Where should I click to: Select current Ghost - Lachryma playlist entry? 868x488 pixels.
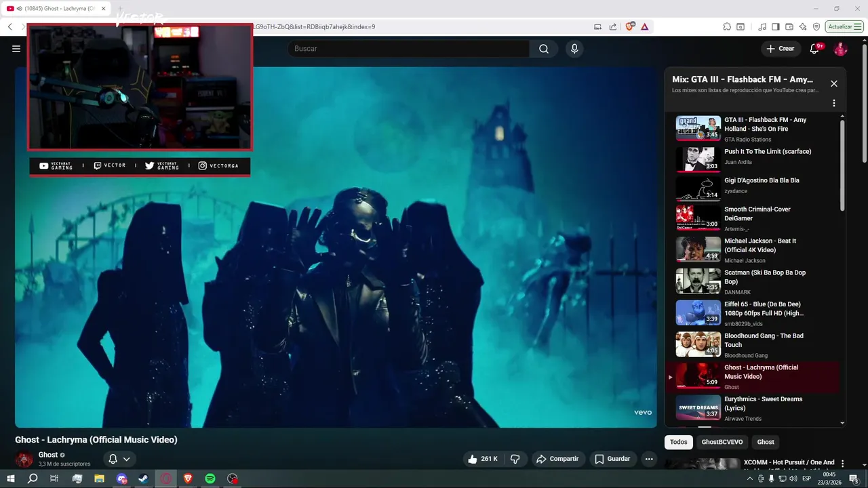[x=751, y=377]
